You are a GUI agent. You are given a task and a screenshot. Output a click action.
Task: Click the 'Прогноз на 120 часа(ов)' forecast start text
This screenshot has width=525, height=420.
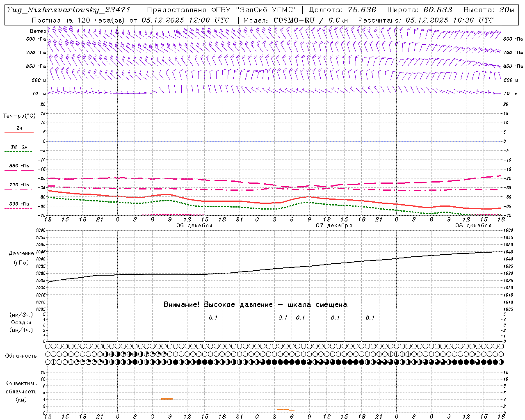[79, 20]
